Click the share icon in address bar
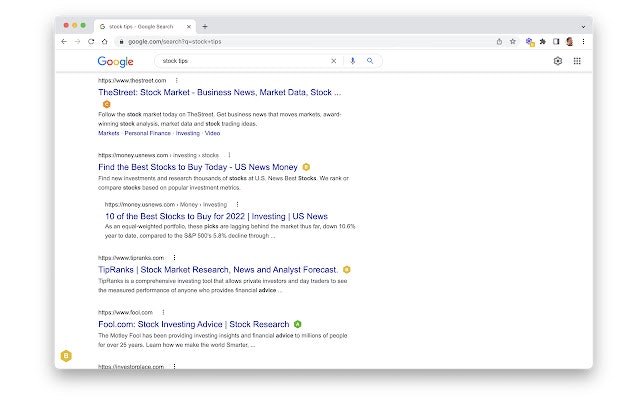 [499, 42]
